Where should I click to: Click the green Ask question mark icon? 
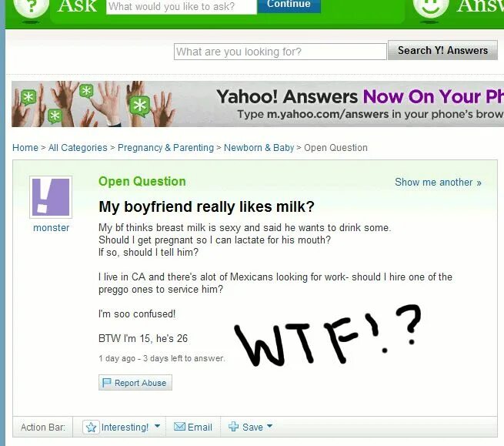pos(32,6)
